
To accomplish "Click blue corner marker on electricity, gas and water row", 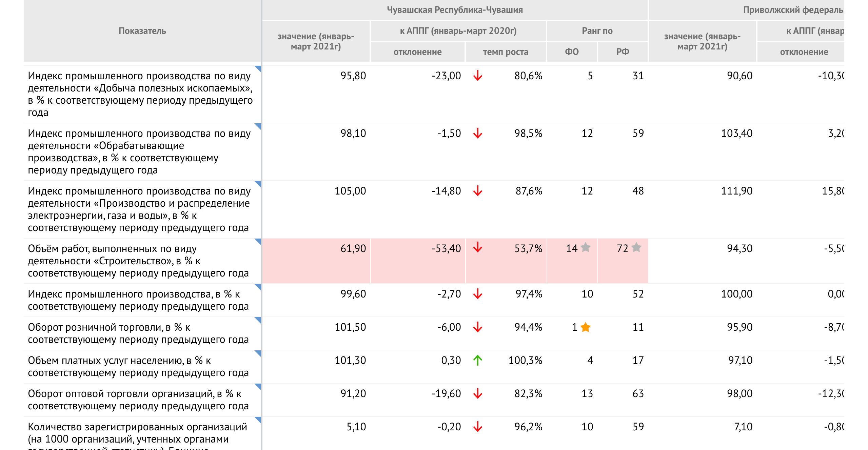I will tap(258, 184).
